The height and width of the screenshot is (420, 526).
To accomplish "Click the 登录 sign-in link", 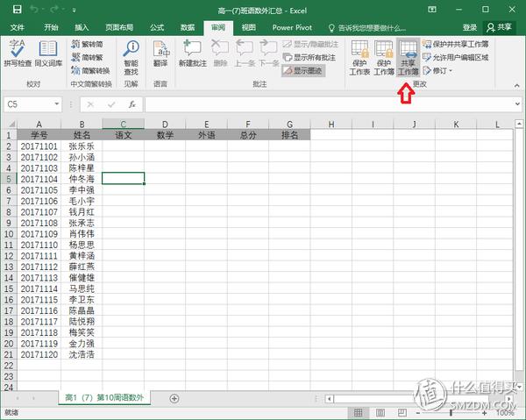I will point(470,27).
